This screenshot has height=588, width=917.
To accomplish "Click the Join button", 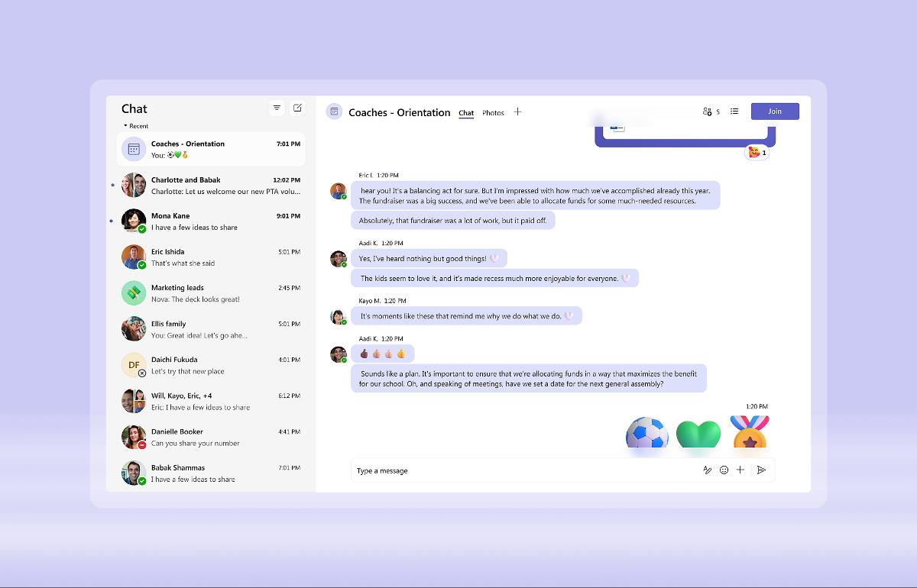I will (x=775, y=111).
